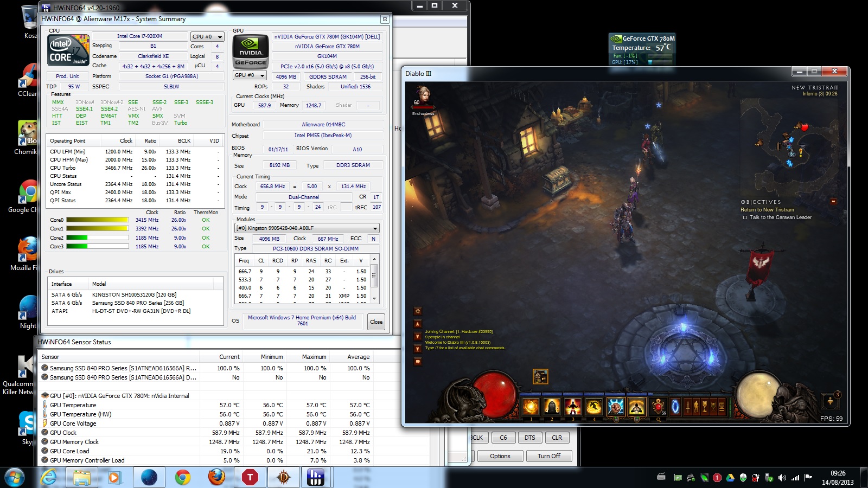868x488 pixels.
Task: Select the meditating monk secondary skill
Action: (637, 406)
